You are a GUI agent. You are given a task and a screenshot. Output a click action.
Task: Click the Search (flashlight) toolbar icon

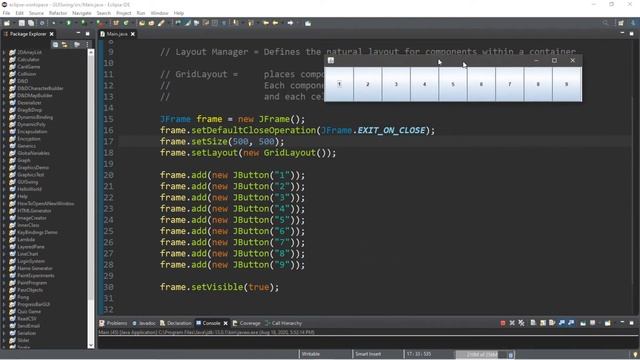[161, 23]
